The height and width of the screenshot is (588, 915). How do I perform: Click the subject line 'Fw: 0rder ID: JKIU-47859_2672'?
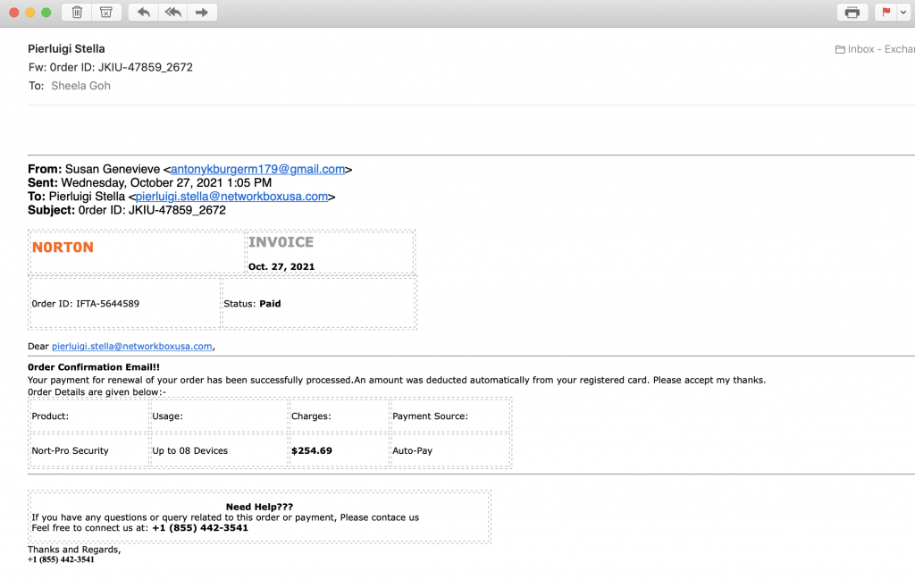tap(110, 67)
